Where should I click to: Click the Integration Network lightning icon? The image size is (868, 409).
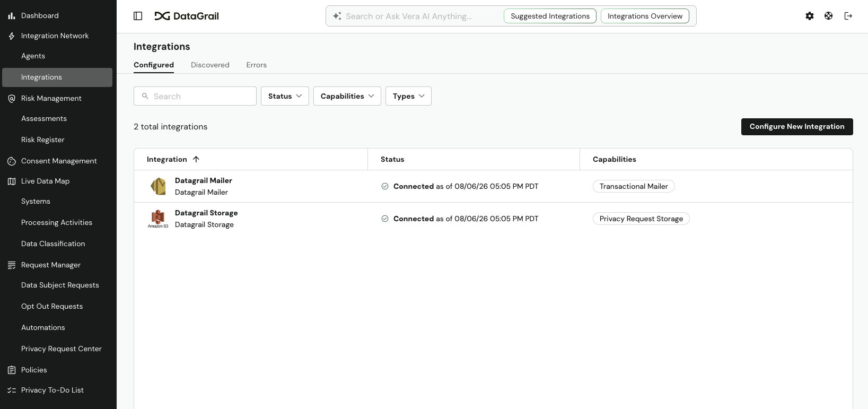[12, 36]
